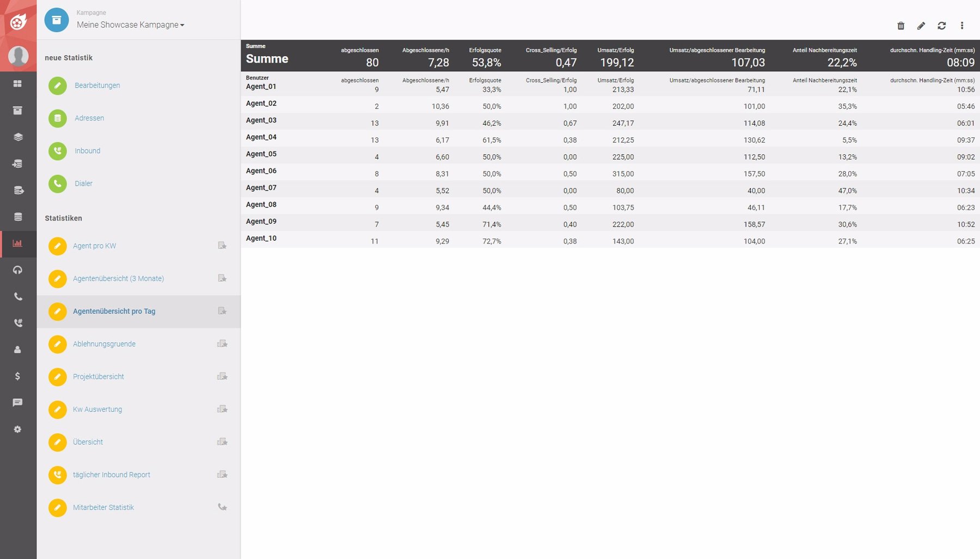Click Agent_06 Umsatz/Erfolg value 315,00
This screenshot has width=980, height=559.
tap(623, 174)
